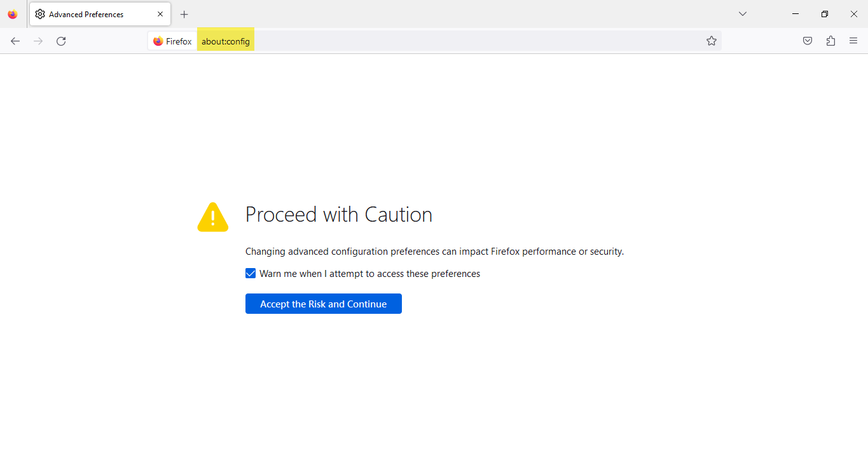Viewport: 868px width, 458px height.
Task: Click the Firefox identity badge in the address bar
Action: click(172, 41)
